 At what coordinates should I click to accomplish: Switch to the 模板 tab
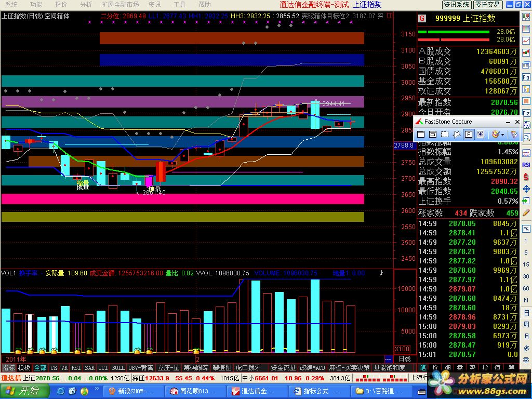tap(24, 368)
